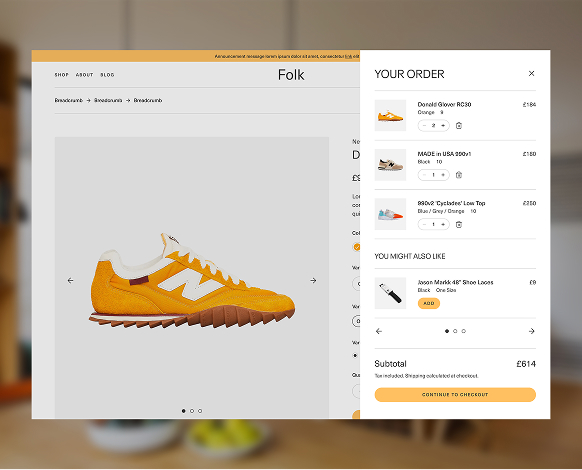Open the second Breadcrumb link
This screenshot has width=582, height=470.
[108, 100]
